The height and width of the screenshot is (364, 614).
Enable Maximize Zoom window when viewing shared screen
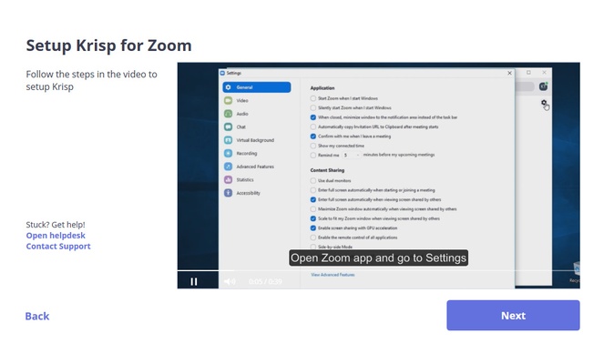pos(312,209)
